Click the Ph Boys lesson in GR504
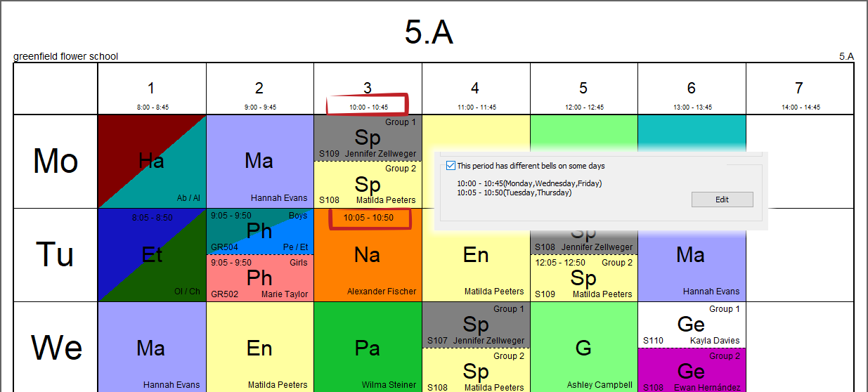 (259, 231)
